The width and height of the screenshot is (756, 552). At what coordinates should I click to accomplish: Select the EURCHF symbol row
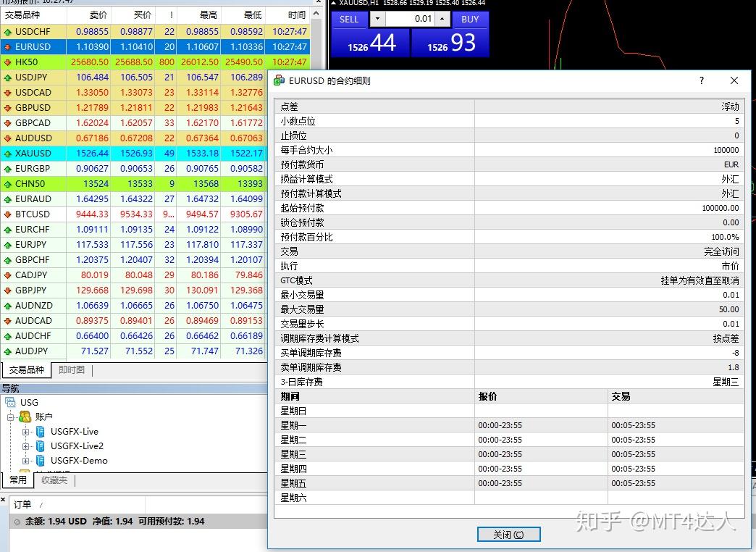(134, 230)
